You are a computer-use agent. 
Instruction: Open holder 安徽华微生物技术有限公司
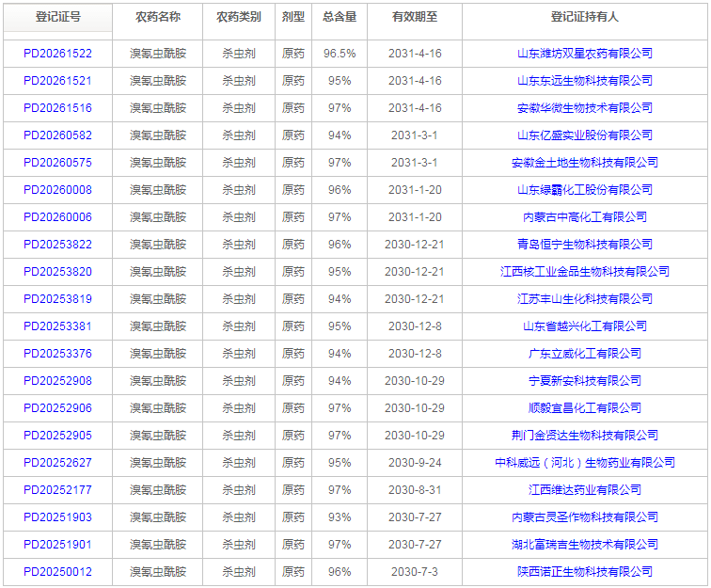pos(585,108)
